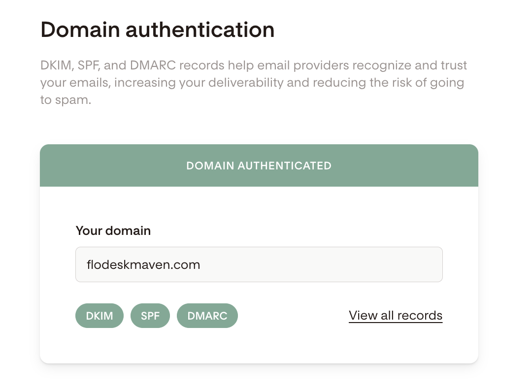Select the green DMARC pill
This screenshot has height=392, width=532.
coord(207,316)
